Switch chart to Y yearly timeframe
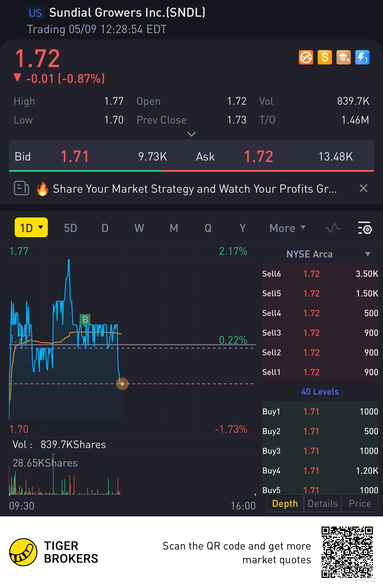Screen dimensions: 383x588 coord(243,228)
